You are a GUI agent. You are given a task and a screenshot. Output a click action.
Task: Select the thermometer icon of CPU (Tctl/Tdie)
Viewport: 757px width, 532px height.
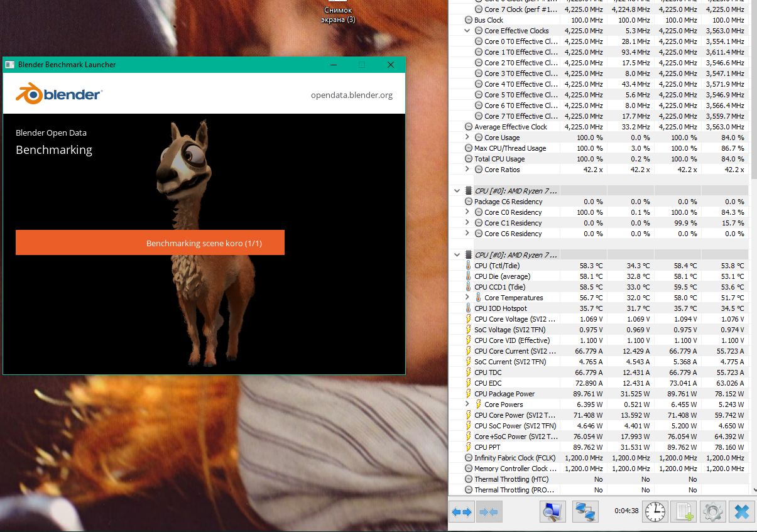tap(468, 266)
